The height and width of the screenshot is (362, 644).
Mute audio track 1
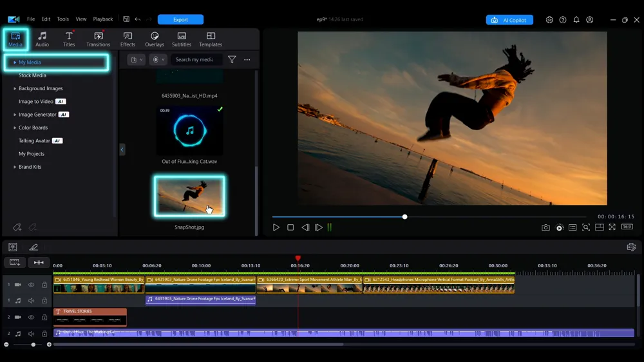(x=31, y=301)
